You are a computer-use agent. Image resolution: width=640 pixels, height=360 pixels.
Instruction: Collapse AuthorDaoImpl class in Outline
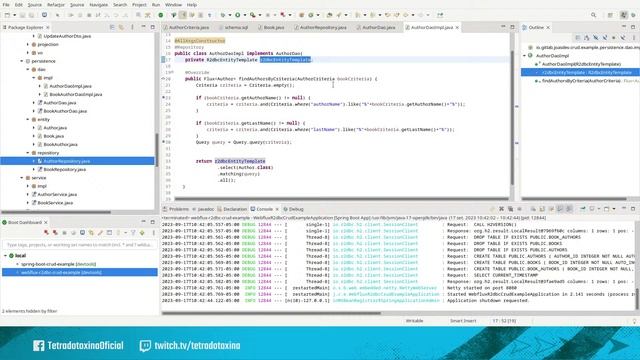(524, 56)
